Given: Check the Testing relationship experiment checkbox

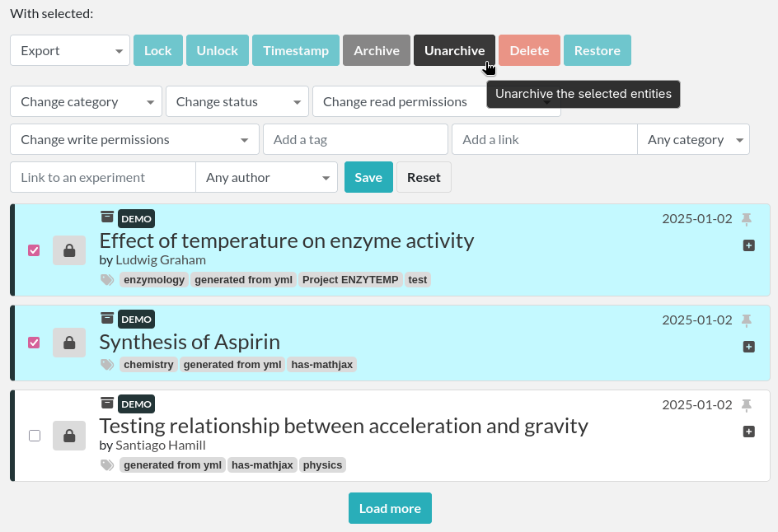Looking at the screenshot, I should (35, 436).
